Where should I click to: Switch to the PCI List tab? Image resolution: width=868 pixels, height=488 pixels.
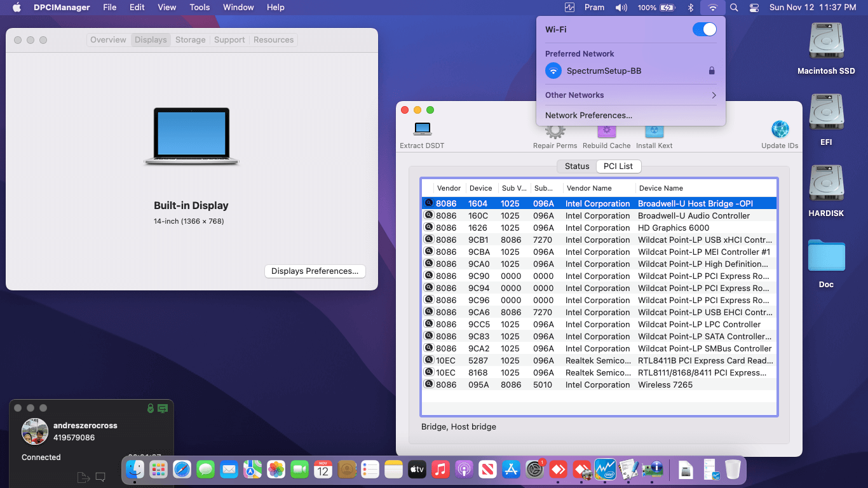click(x=618, y=166)
